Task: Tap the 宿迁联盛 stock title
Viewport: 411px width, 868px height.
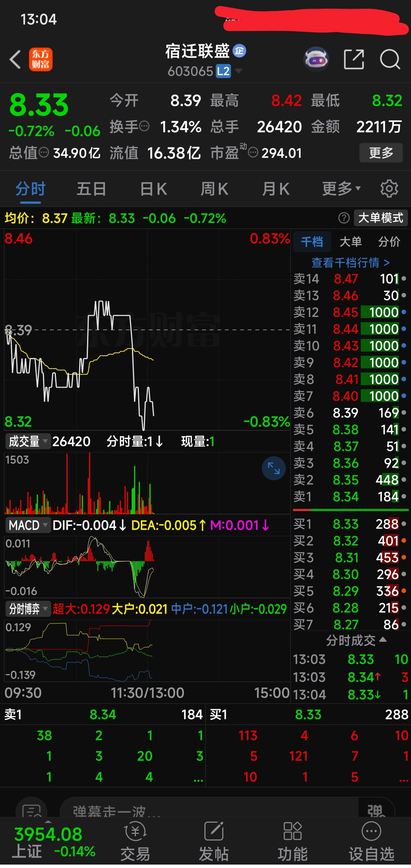Action: (198, 51)
